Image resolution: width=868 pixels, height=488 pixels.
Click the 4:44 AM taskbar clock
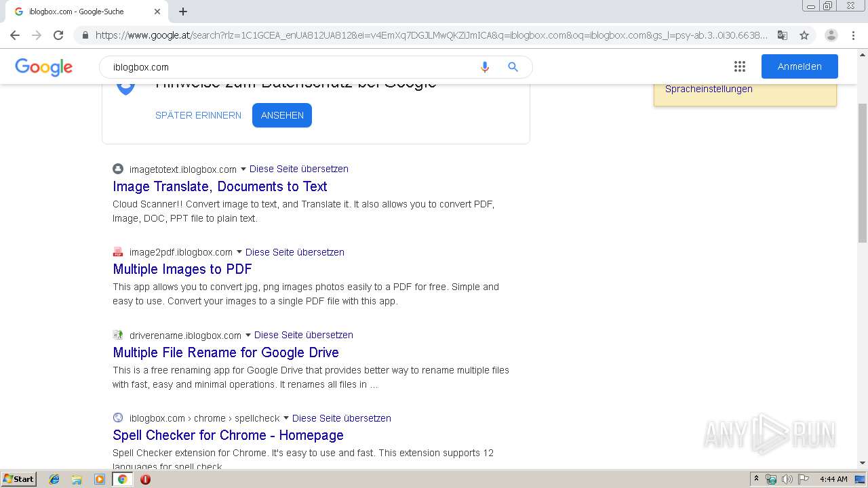[833, 479]
